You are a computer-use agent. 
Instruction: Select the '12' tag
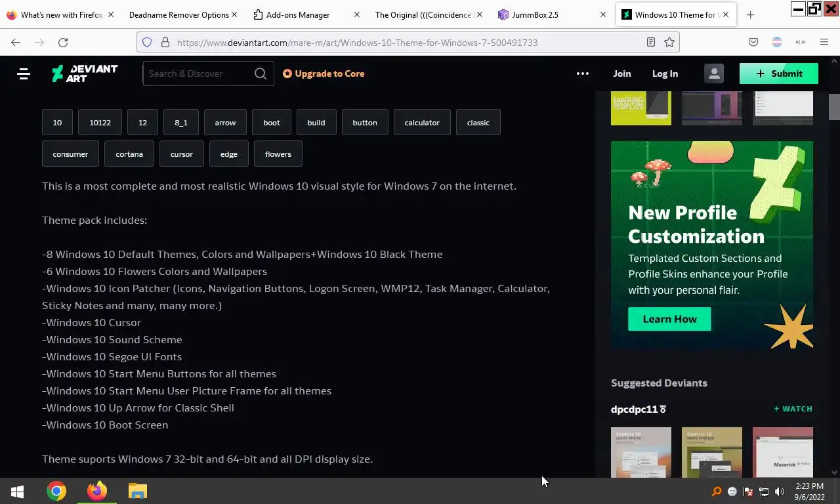(142, 123)
